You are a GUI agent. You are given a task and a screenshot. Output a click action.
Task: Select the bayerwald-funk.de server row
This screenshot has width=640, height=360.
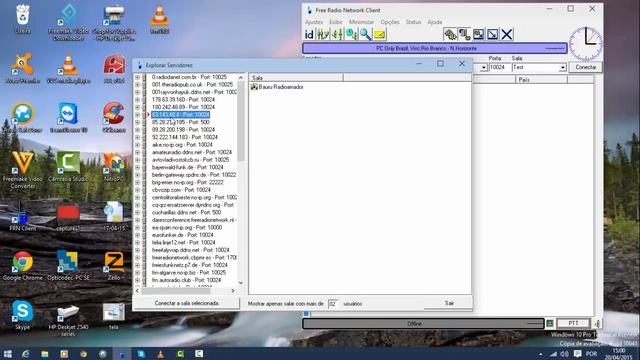[x=187, y=167]
